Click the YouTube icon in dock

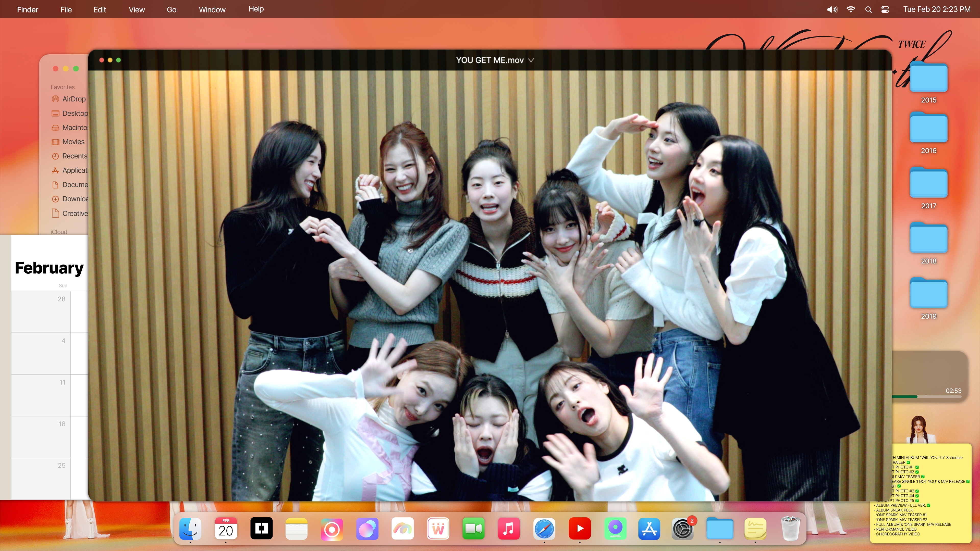(579, 529)
